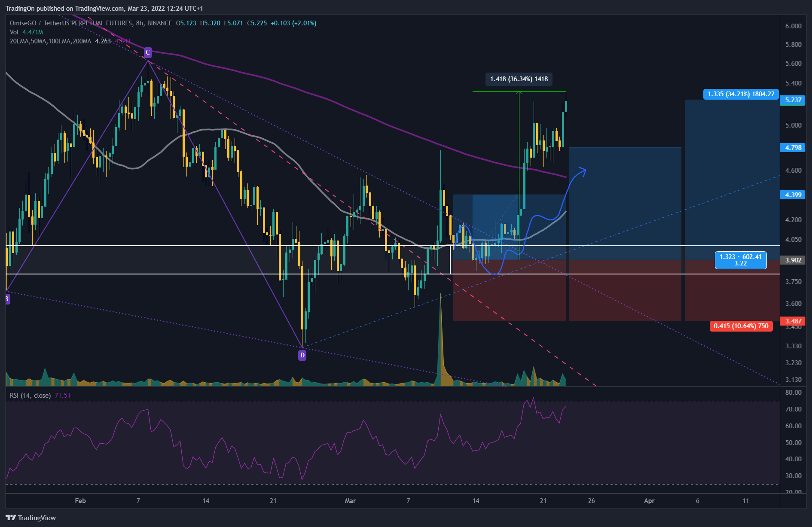Click the RSI (14, close) indicator label

pos(30,395)
